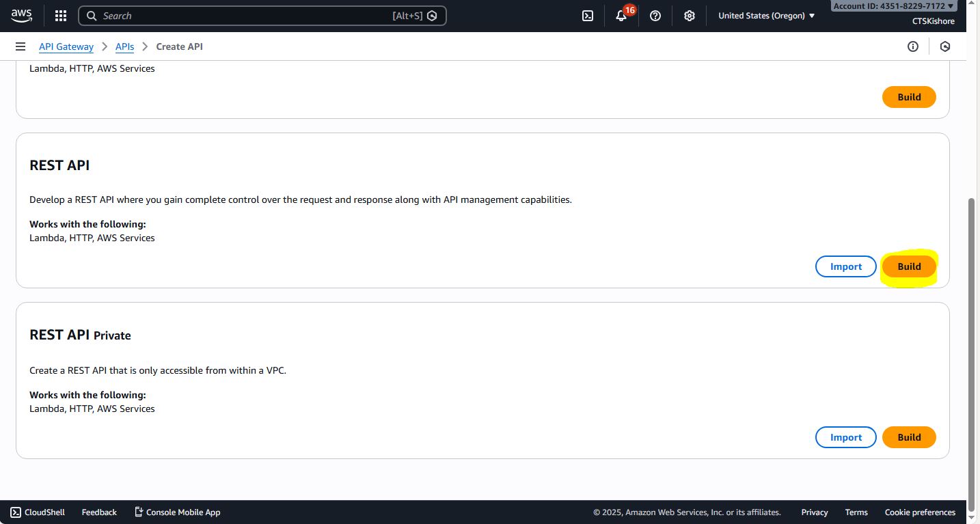Click Build for REST API
Image resolution: width=980 pixels, height=524 pixels.
tap(908, 266)
